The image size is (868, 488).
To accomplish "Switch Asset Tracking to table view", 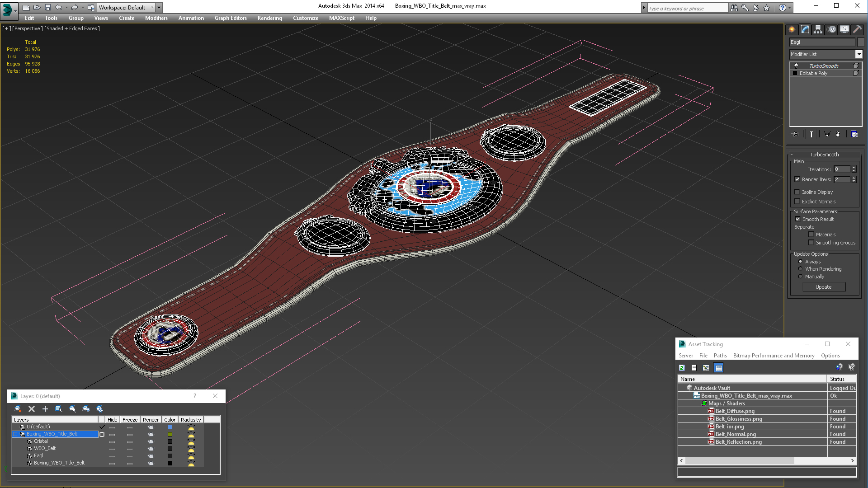I will (x=719, y=368).
